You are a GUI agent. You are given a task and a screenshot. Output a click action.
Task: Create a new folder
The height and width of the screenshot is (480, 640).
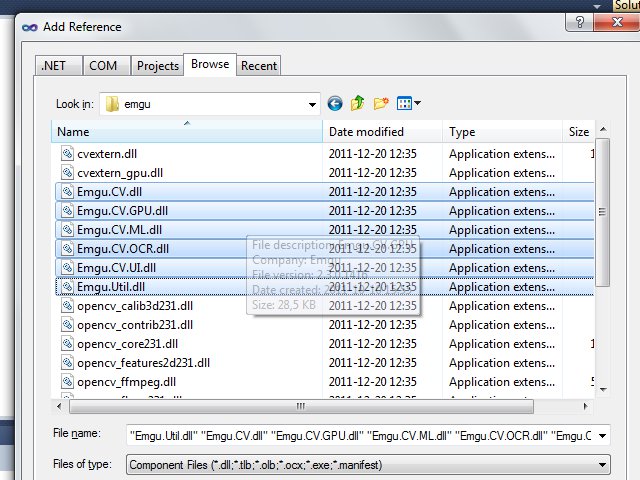381,103
